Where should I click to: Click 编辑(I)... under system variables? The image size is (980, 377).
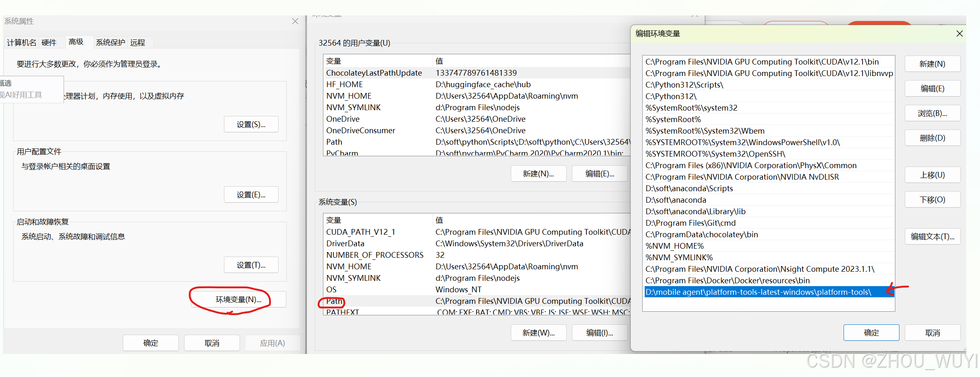coord(600,333)
